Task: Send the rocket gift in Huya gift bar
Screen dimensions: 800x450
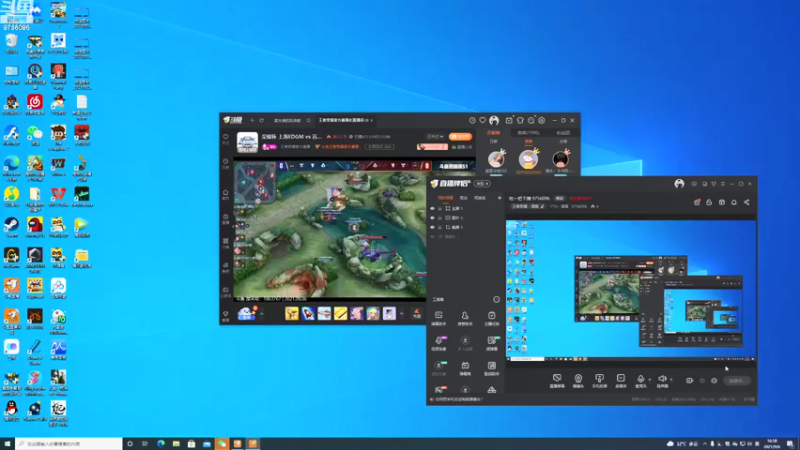Action: click(308, 313)
